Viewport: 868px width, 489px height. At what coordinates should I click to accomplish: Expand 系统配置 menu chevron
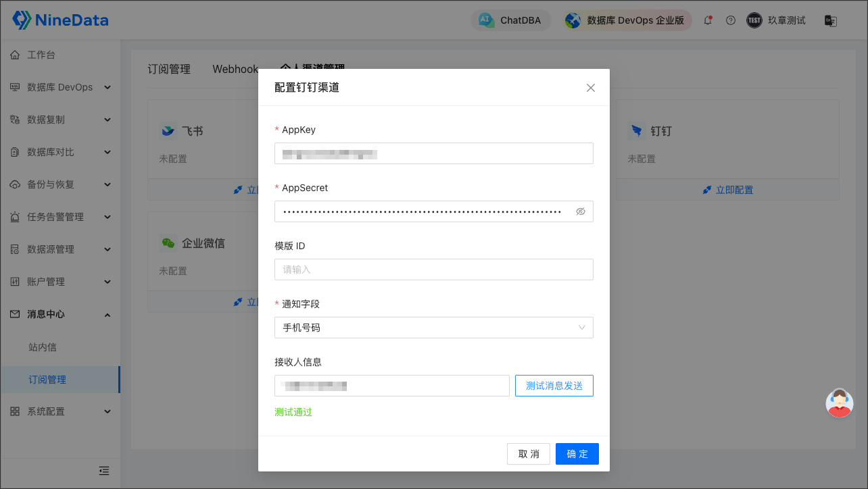(107, 411)
